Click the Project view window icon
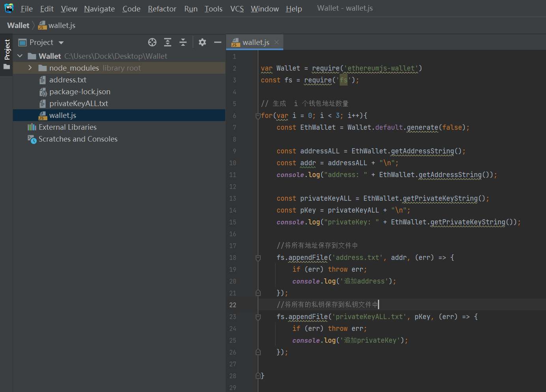The height and width of the screenshot is (392, 546). click(22, 42)
